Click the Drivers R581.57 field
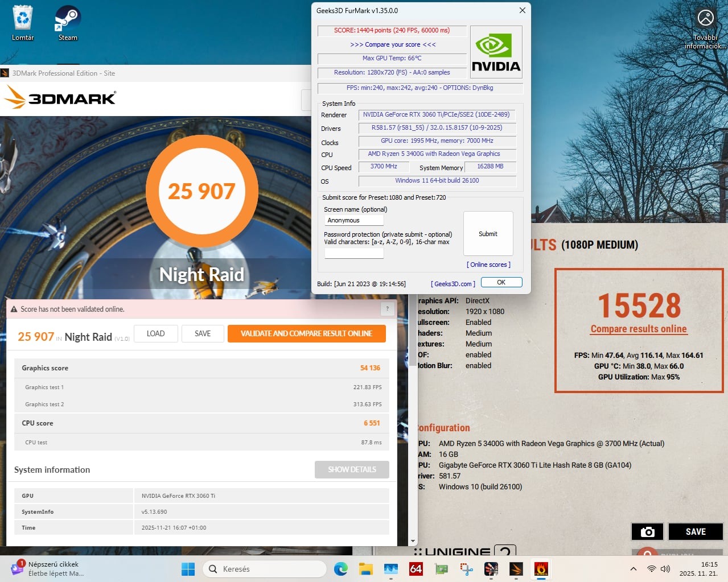This screenshot has height=582, width=728. pyautogui.click(x=437, y=127)
